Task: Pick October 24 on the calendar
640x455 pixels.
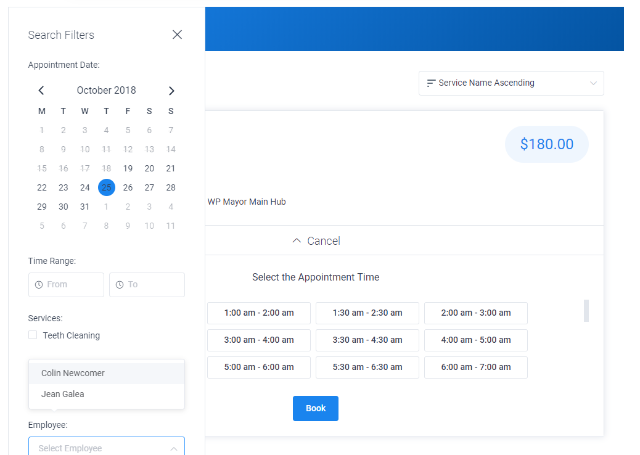Action: (84, 188)
